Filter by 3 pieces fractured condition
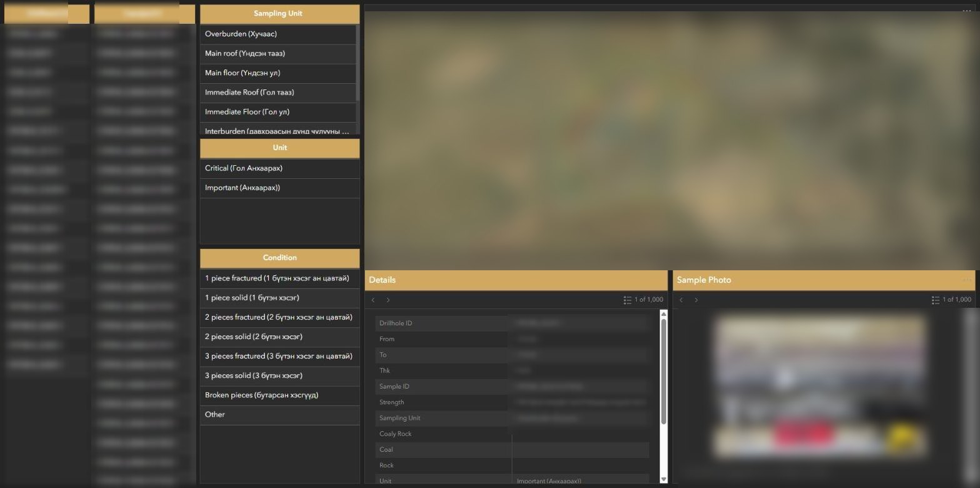Screen dimensions: 980x488 [279, 356]
